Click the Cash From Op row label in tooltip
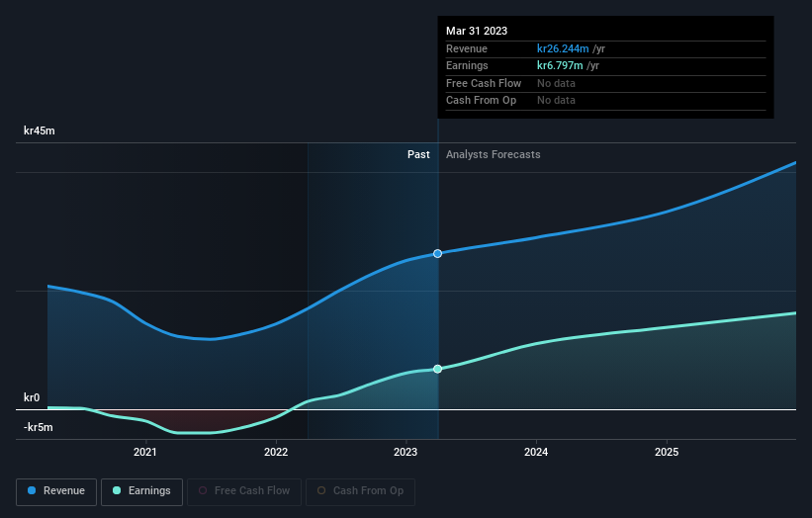Image resolution: width=812 pixels, height=518 pixels. click(481, 101)
